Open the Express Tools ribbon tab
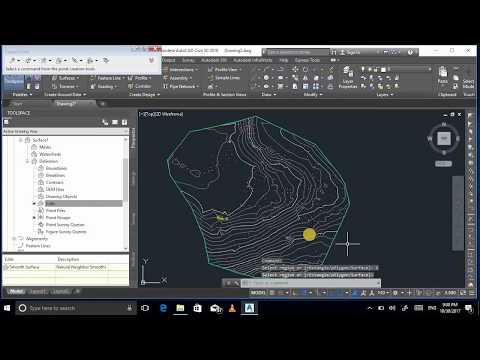Image resolution: width=480 pixels, height=360 pixels. (307, 60)
